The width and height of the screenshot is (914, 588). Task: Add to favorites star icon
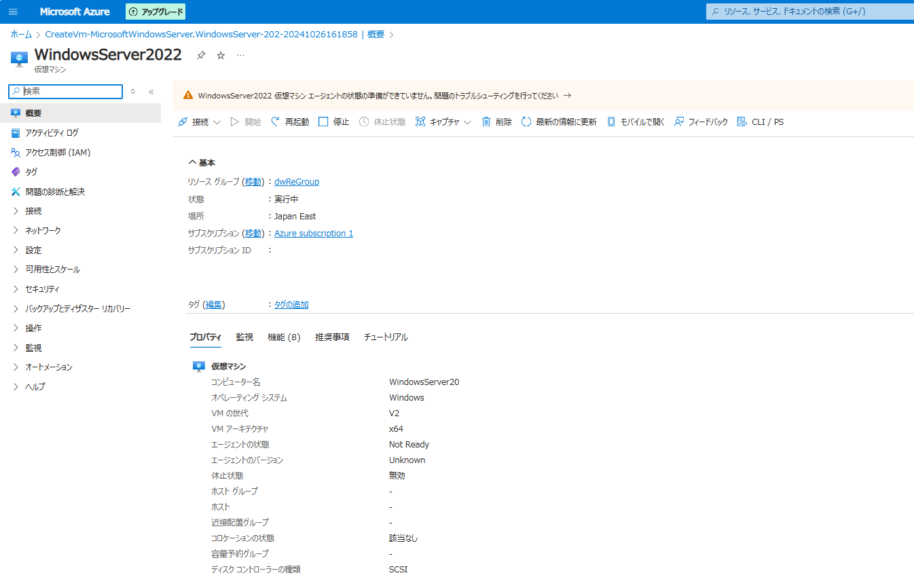[x=221, y=56]
